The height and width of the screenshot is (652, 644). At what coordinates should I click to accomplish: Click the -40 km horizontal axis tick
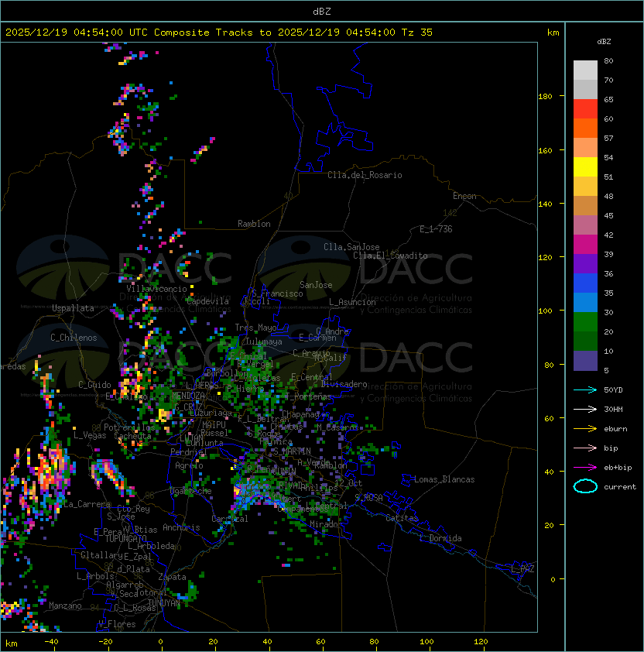51,642
